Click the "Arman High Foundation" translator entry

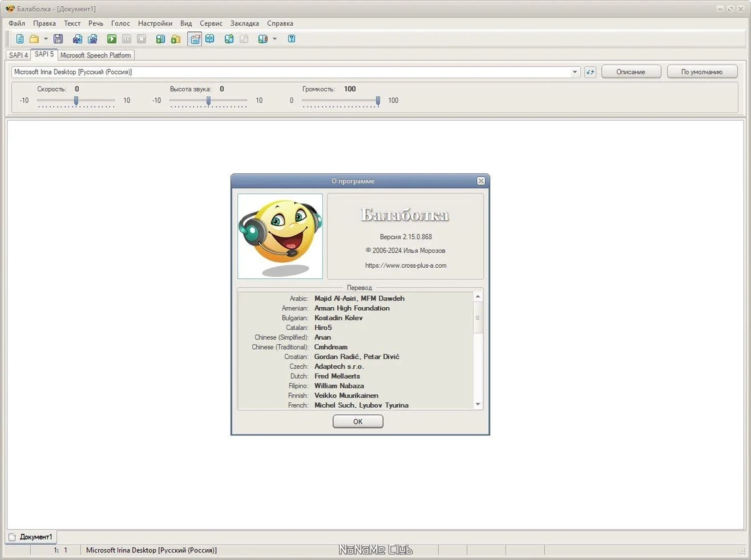pos(352,308)
